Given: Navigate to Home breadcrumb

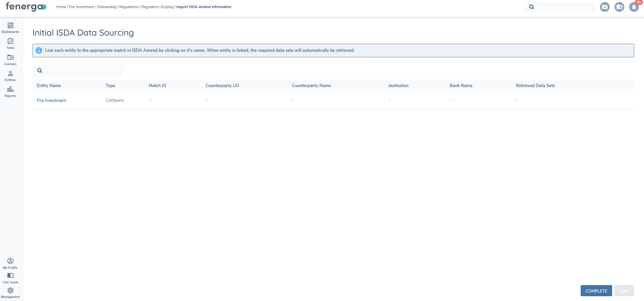Looking at the screenshot, I should pyautogui.click(x=61, y=7).
